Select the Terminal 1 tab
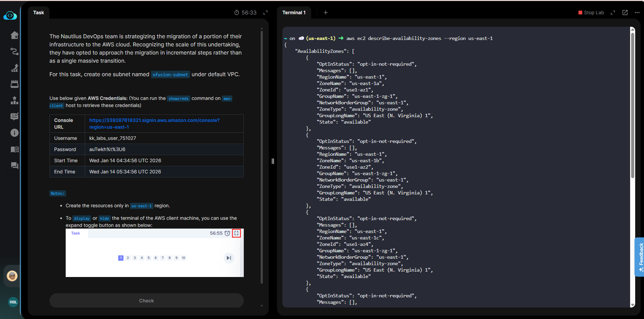Viewport: 644px width, 319px height. [294, 13]
